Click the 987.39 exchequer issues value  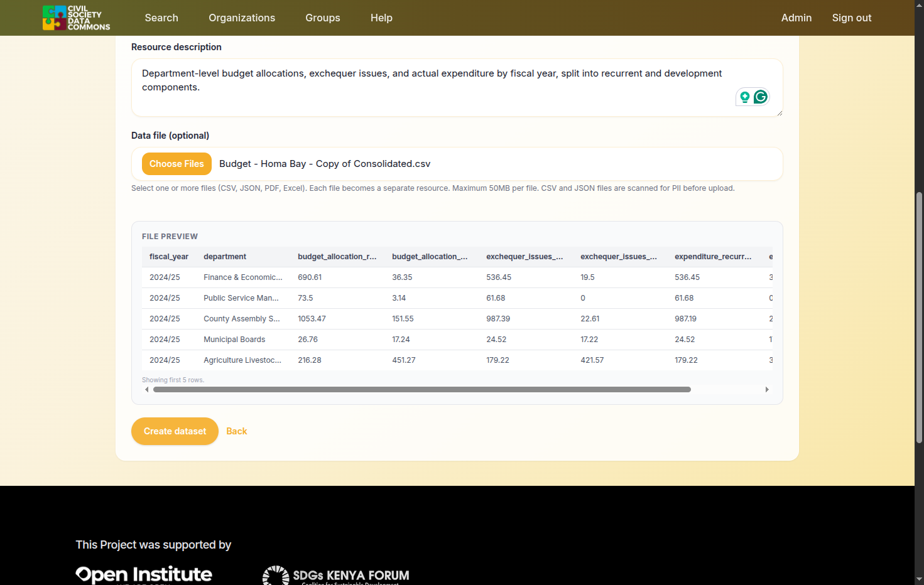click(x=498, y=319)
